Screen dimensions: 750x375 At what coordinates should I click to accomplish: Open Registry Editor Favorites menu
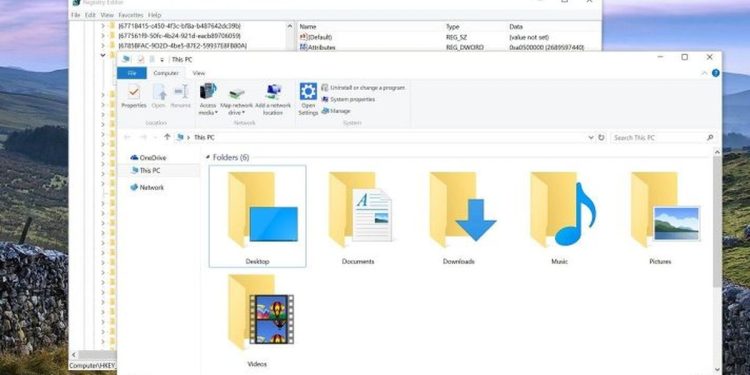(131, 15)
